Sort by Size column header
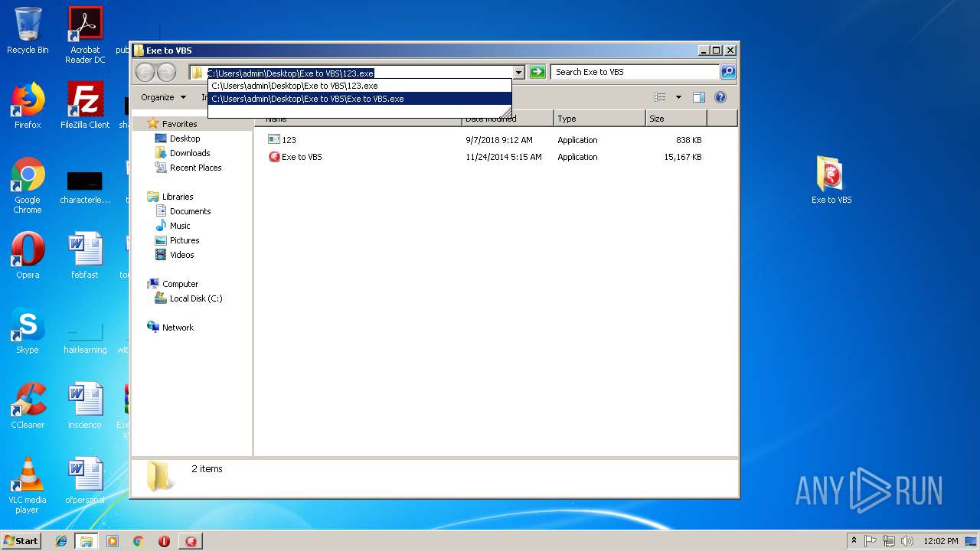Image resolution: width=980 pixels, height=551 pixels. pos(676,119)
